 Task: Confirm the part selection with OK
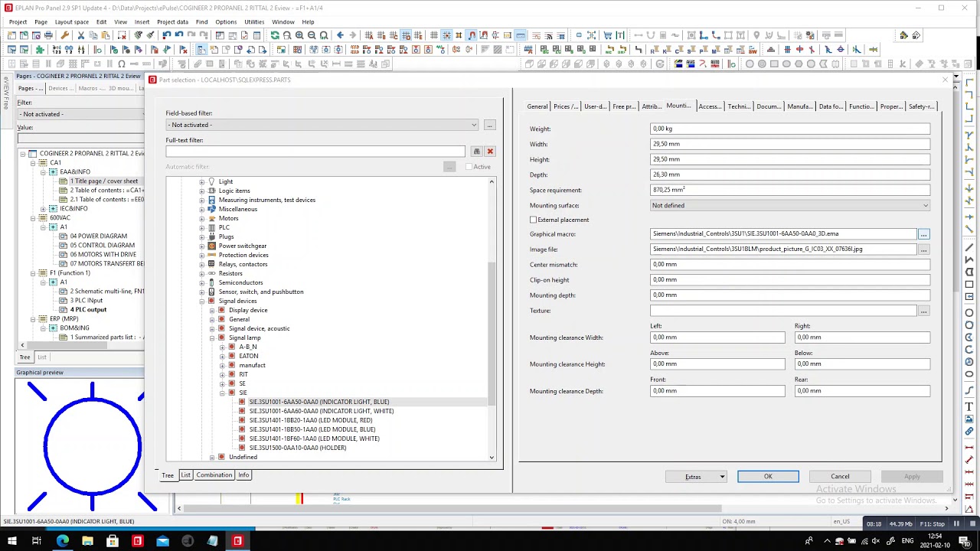point(768,477)
